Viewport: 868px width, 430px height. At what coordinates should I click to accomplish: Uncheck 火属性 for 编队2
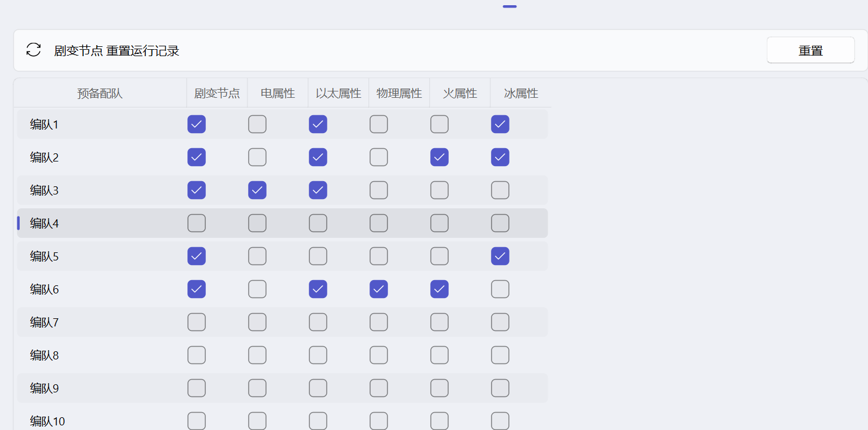tap(439, 157)
